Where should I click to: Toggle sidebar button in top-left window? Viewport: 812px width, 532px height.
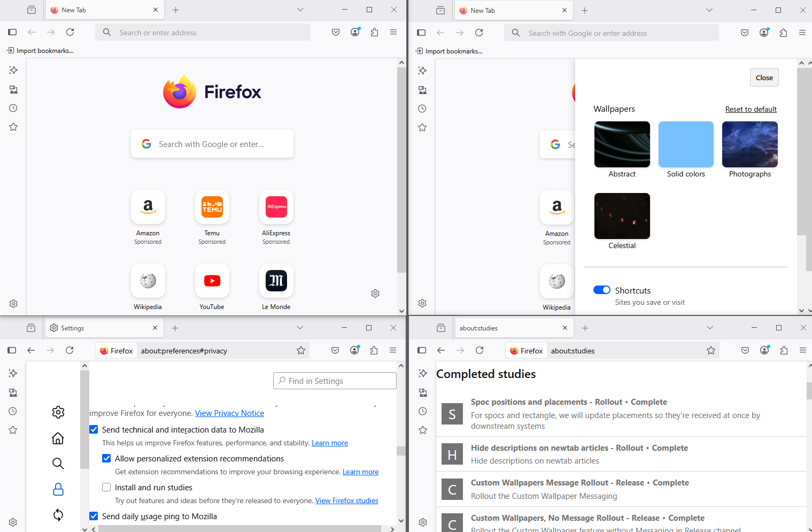[12, 32]
